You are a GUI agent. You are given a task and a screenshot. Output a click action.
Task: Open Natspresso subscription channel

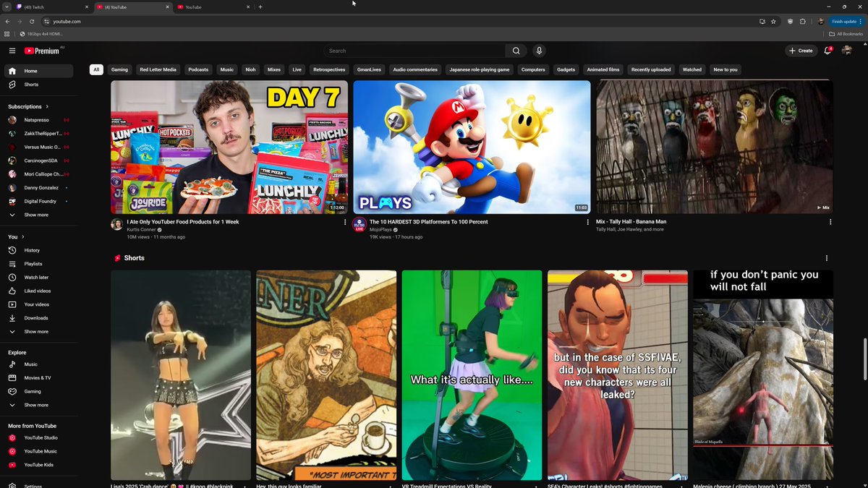coord(38,119)
